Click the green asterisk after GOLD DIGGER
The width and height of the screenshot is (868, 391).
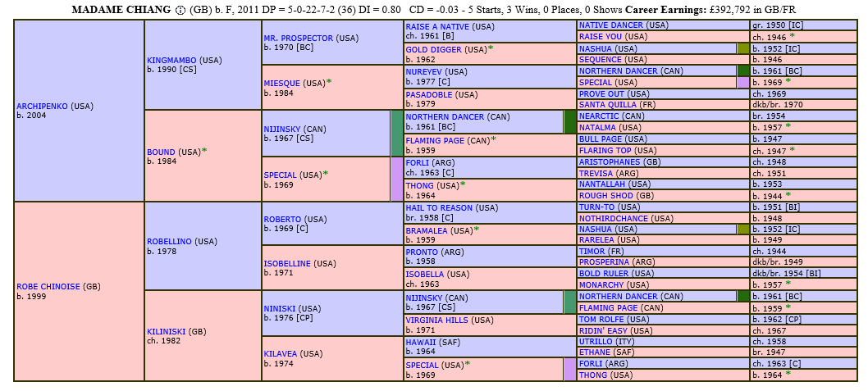coord(491,48)
